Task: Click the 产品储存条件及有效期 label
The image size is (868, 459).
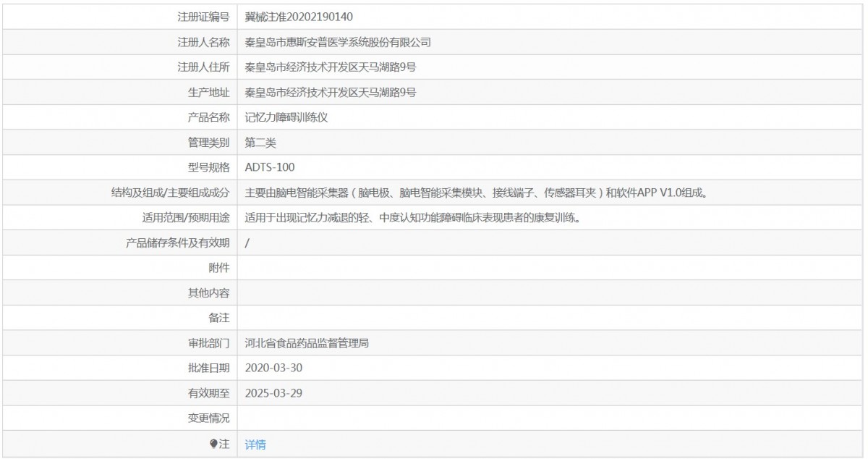Action: point(178,243)
